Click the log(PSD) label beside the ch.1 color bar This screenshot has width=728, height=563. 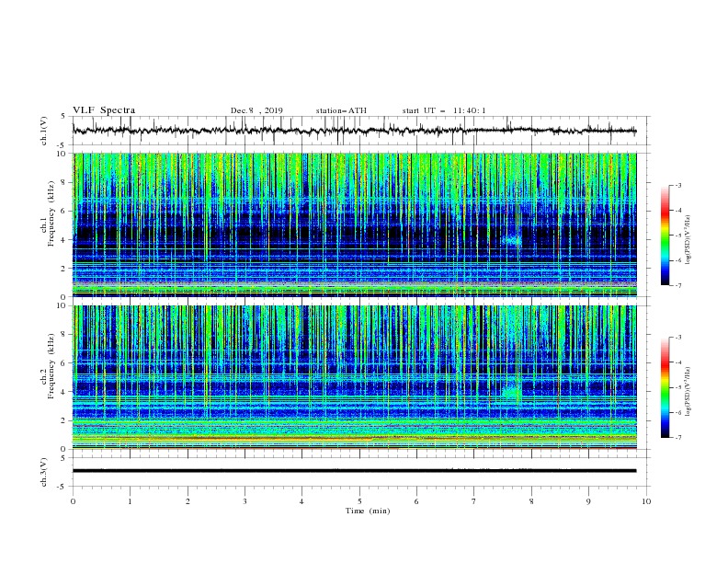(688, 240)
